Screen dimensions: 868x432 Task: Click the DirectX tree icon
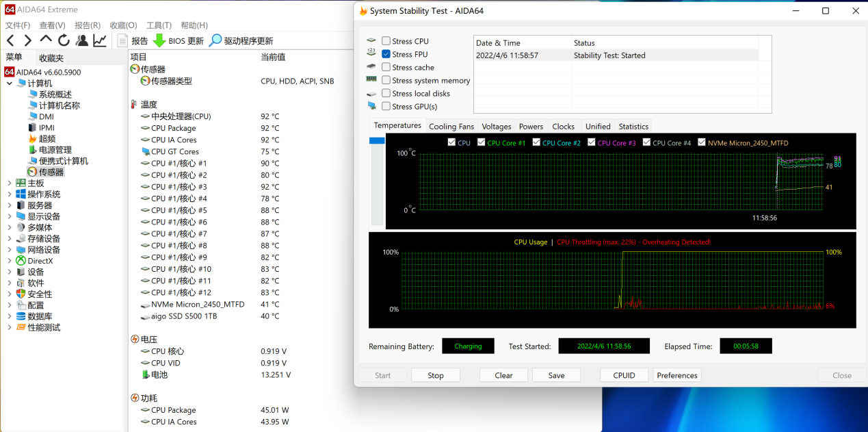point(21,261)
